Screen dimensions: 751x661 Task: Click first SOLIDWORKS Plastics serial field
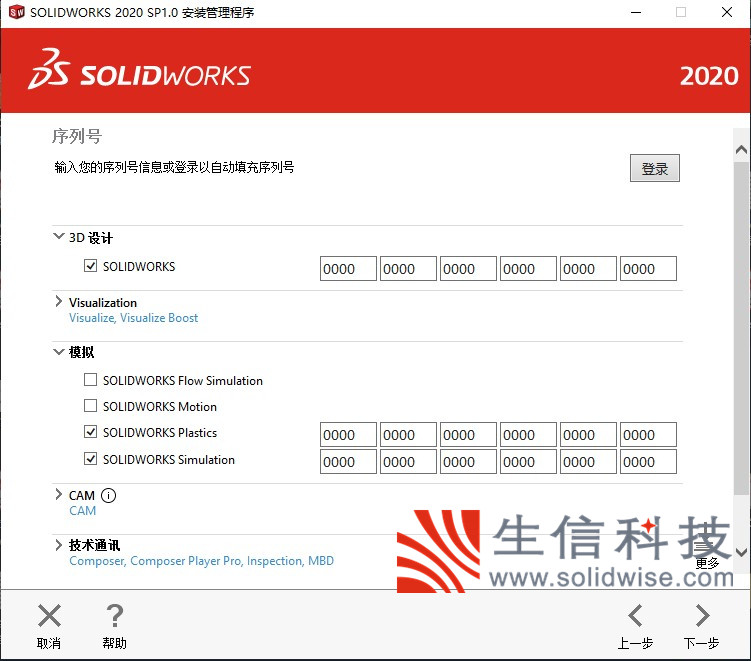click(x=348, y=434)
